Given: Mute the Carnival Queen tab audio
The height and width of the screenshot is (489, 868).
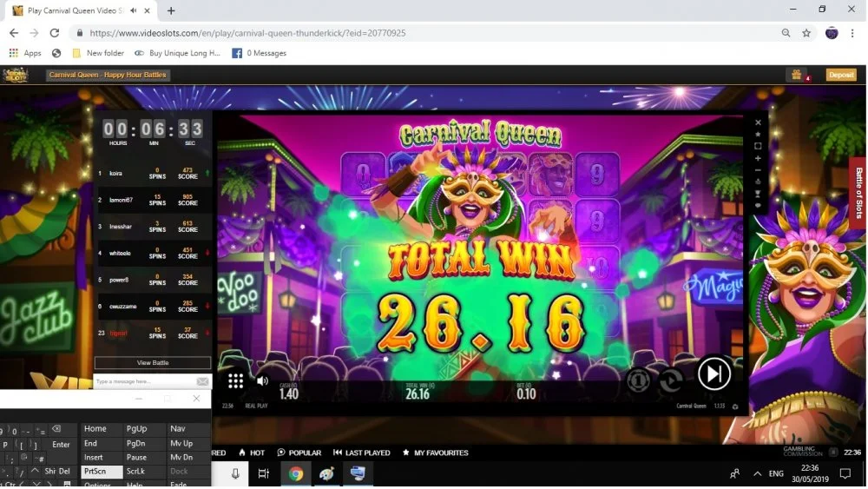Looking at the screenshot, I should click(134, 10).
